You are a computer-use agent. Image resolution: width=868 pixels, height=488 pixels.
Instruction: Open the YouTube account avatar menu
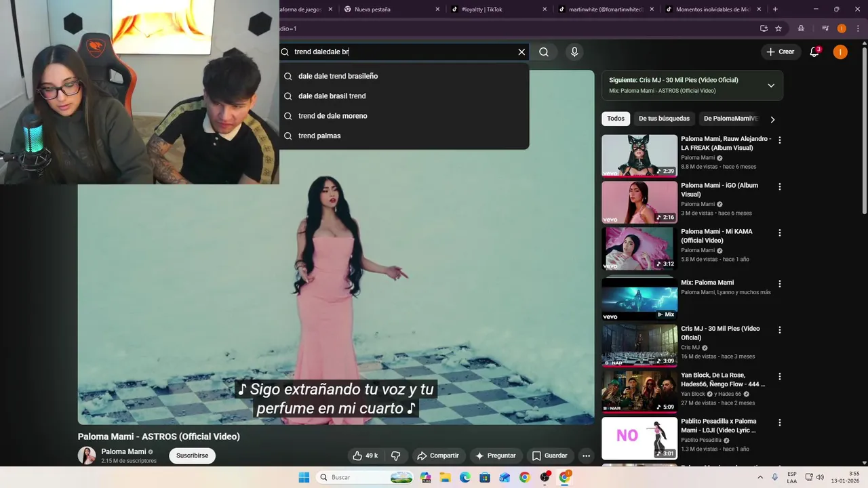coord(840,52)
